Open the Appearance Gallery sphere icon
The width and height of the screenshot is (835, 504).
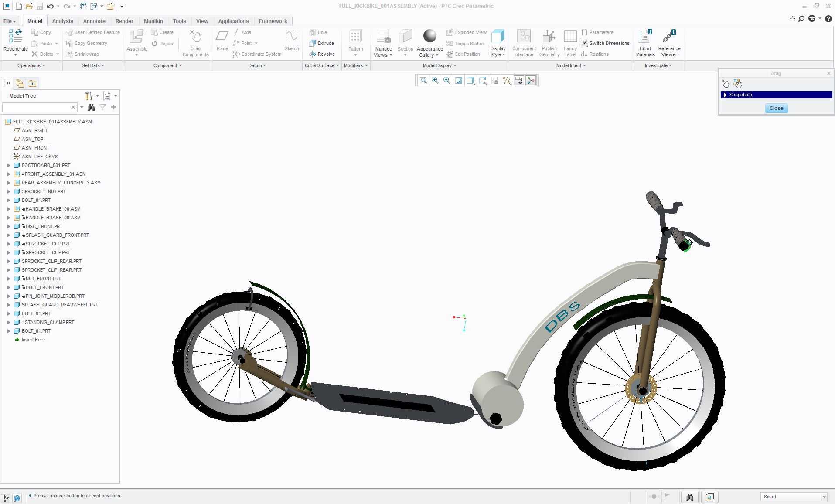coord(429,36)
